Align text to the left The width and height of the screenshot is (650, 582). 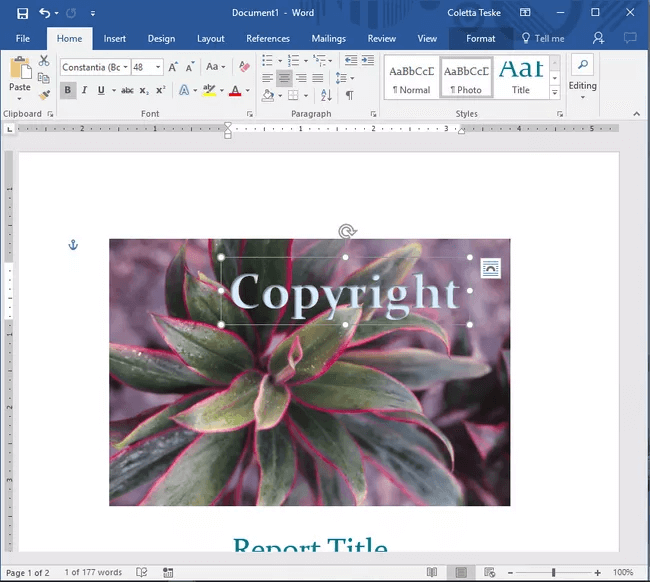267,78
